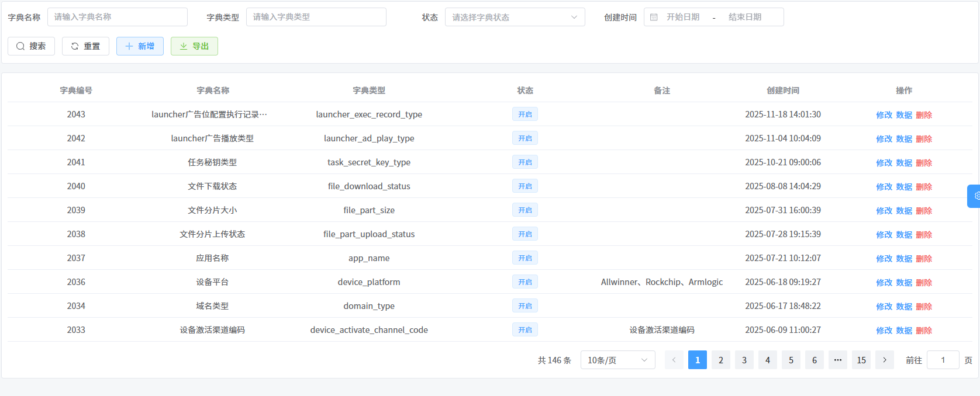Click the 结束日期 end date field

pyautogui.click(x=745, y=17)
